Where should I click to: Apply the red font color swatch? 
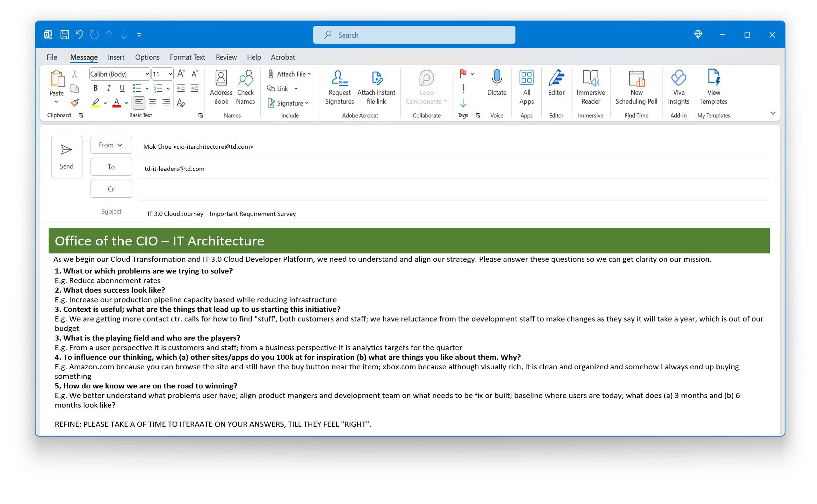tap(116, 103)
